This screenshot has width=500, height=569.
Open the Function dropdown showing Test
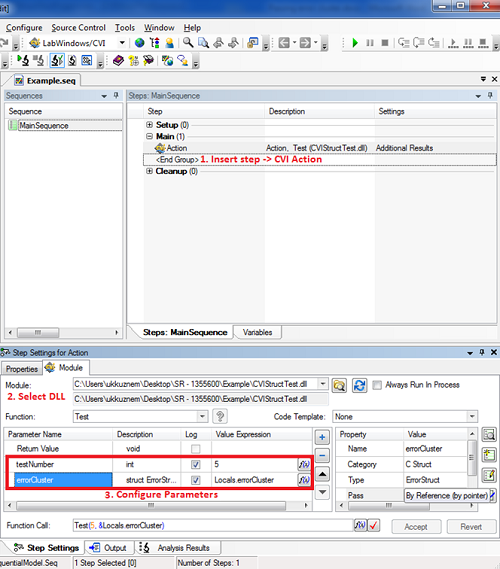202,416
